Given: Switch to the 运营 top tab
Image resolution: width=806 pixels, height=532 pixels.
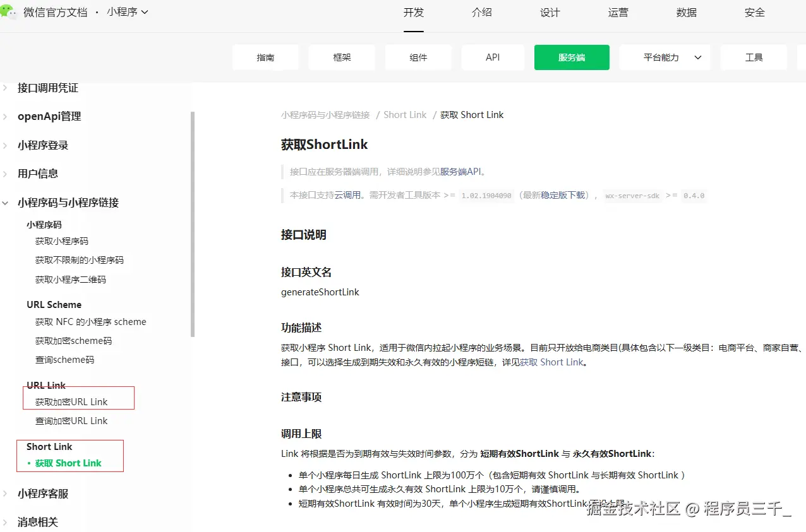Looking at the screenshot, I should pos(618,13).
